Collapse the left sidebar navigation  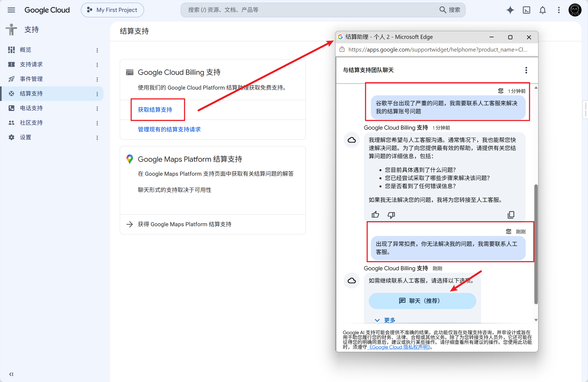coord(11,374)
